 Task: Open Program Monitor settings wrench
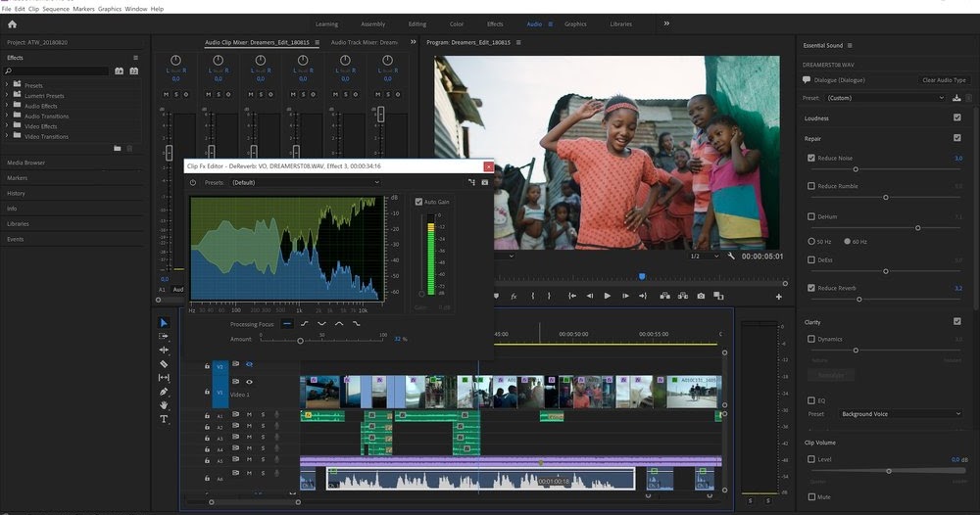731,256
